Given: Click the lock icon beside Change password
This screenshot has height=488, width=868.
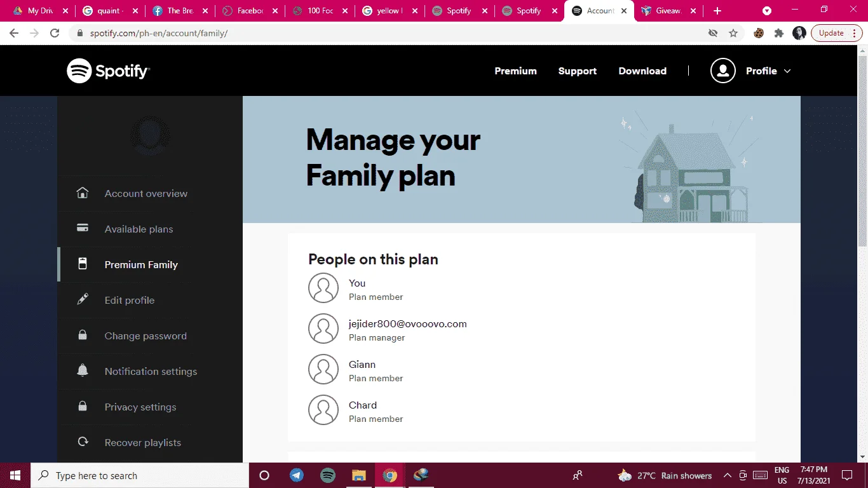Looking at the screenshot, I should 83,335.
